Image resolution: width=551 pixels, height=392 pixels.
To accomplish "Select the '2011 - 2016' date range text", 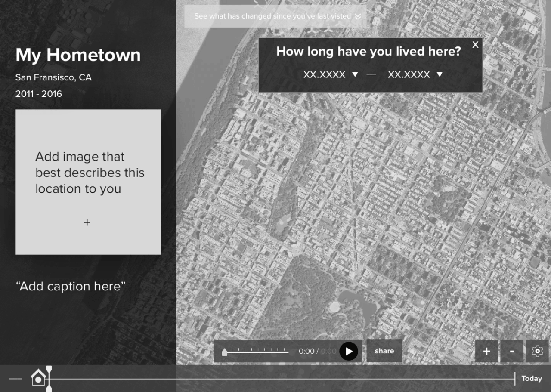I will tap(39, 93).
